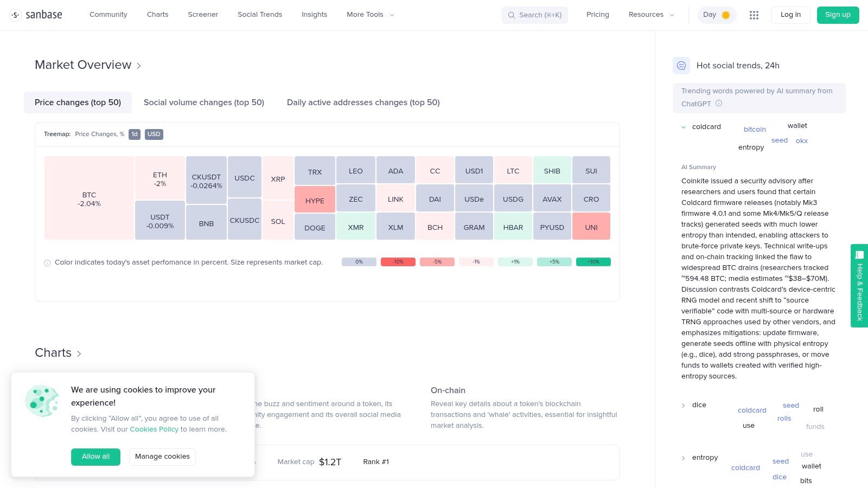The width and height of the screenshot is (868, 488).
Task: Select Price changes (top 50) tab
Action: tap(78, 102)
